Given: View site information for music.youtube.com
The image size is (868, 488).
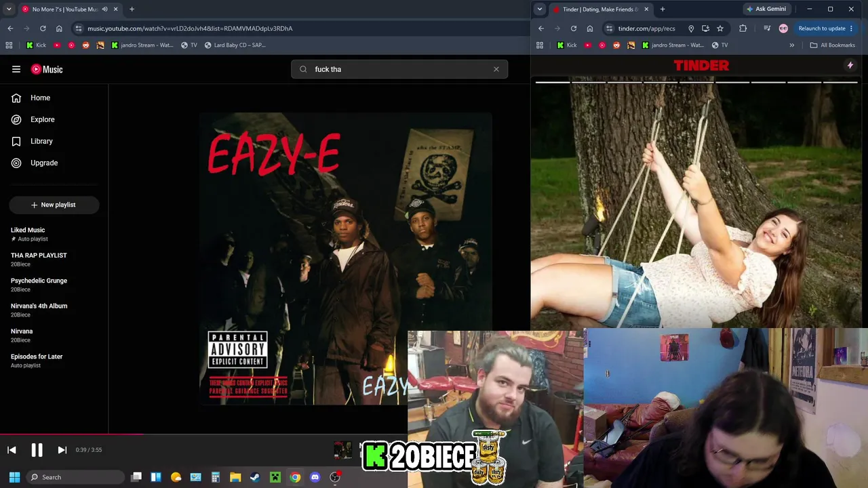Looking at the screenshot, I should (79, 28).
